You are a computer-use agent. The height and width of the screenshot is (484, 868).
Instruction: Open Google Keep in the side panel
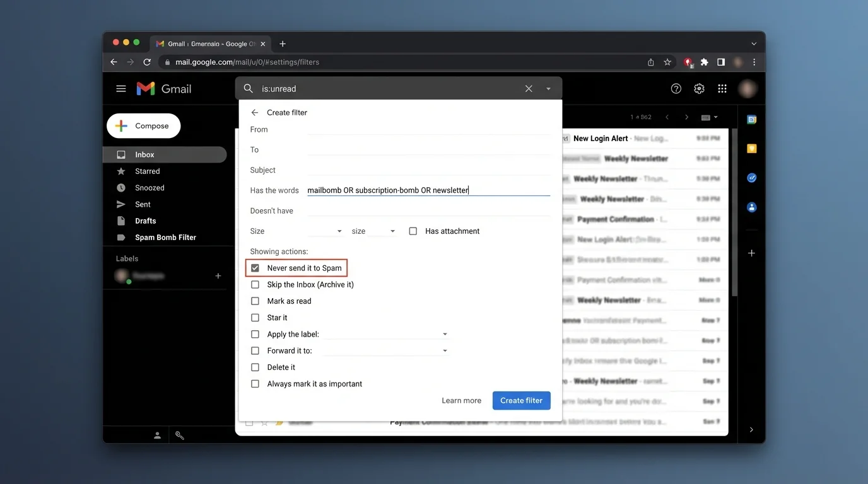(x=751, y=148)
